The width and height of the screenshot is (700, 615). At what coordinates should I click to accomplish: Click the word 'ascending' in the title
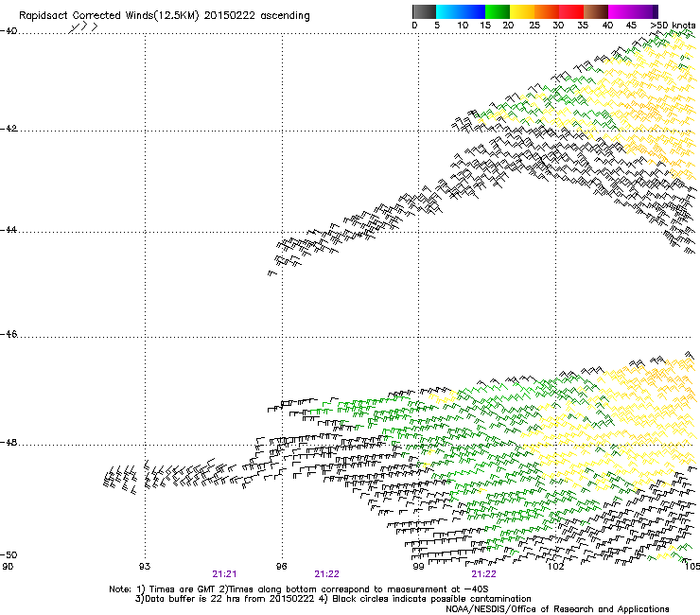point(285,16)
